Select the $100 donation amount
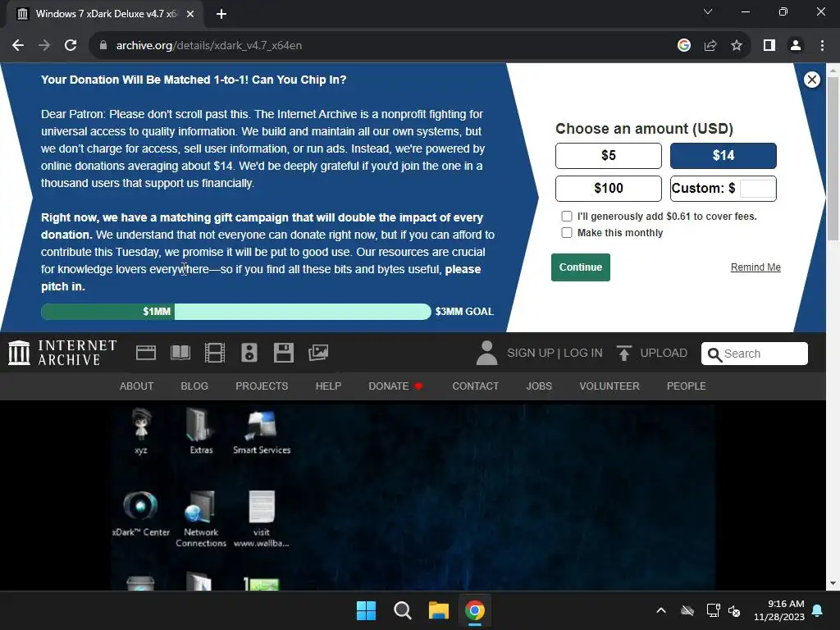Screen dimensions: 840x630 click(609, 189)
